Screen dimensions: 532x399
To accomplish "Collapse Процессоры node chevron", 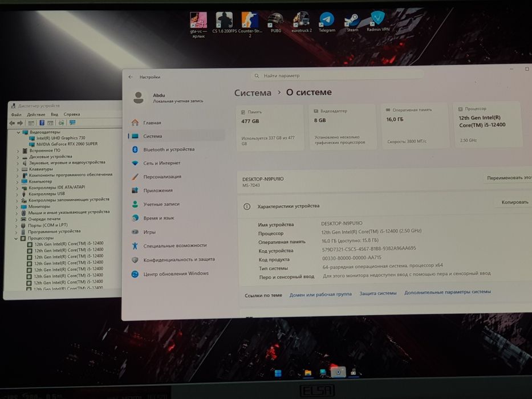I will (16, 238).
